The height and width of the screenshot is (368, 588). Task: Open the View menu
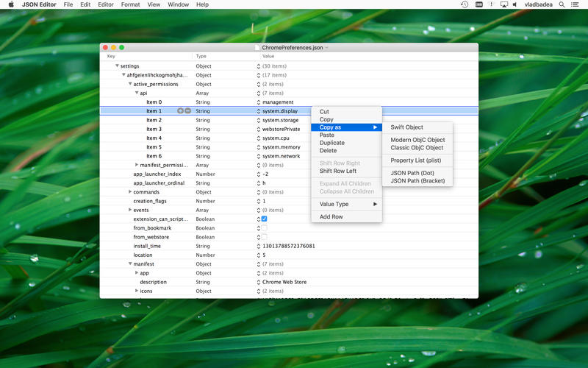click(x=154, y=4)
